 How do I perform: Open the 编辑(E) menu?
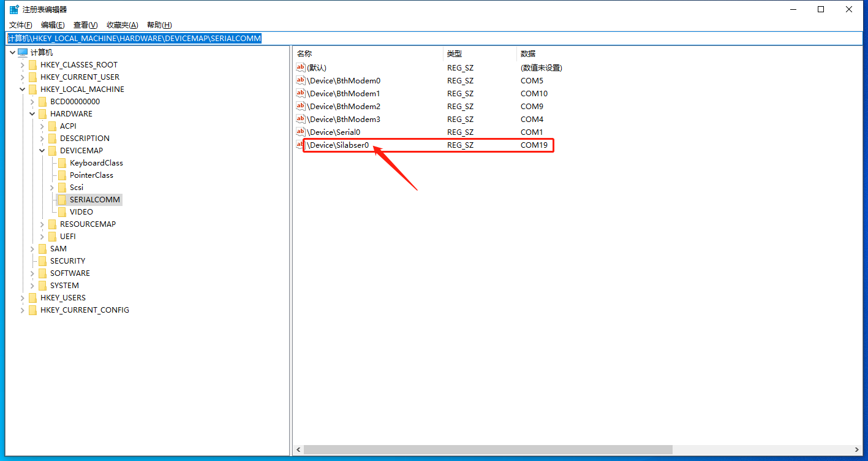pos(53,25)
